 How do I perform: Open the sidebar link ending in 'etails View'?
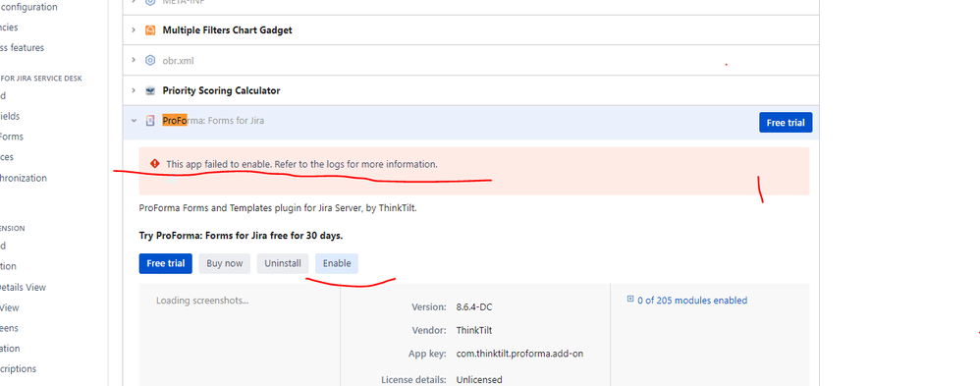click(x=23, y=287)
